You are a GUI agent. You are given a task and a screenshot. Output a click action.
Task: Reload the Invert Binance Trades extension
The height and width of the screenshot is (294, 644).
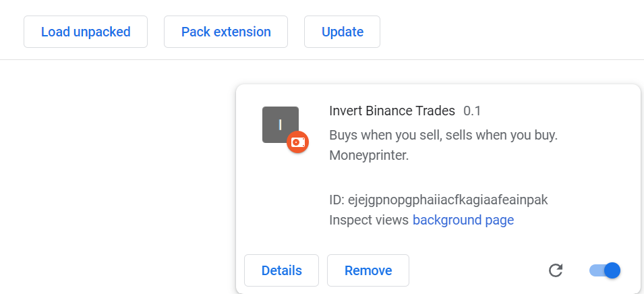(x=556, y=270)
